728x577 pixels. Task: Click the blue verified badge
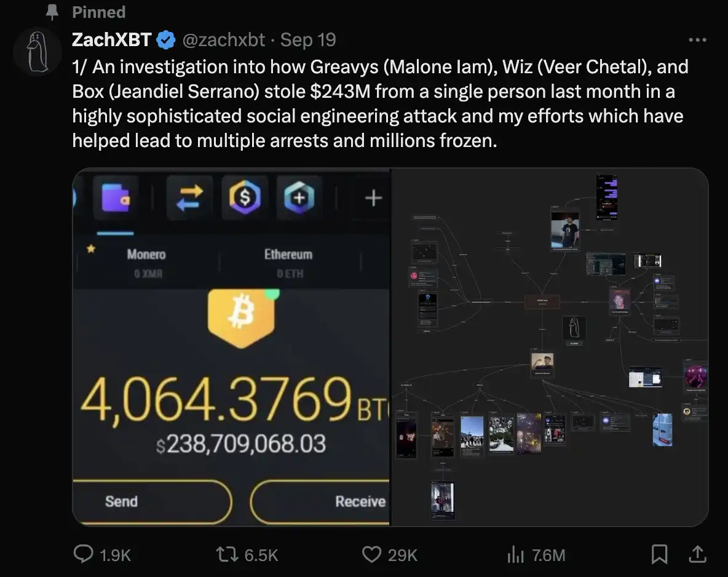coord(165,40)
